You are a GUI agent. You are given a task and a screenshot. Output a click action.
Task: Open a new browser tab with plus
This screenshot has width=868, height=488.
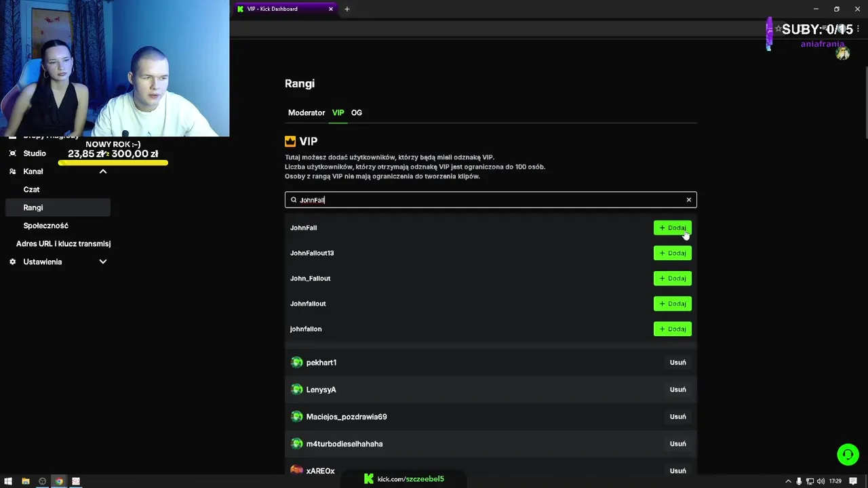347,9
